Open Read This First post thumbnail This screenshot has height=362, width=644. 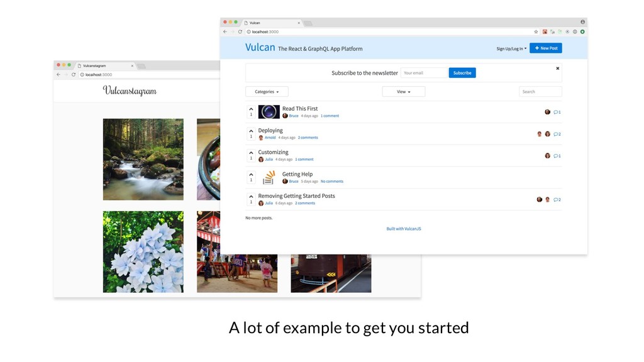tap(269, 112)
